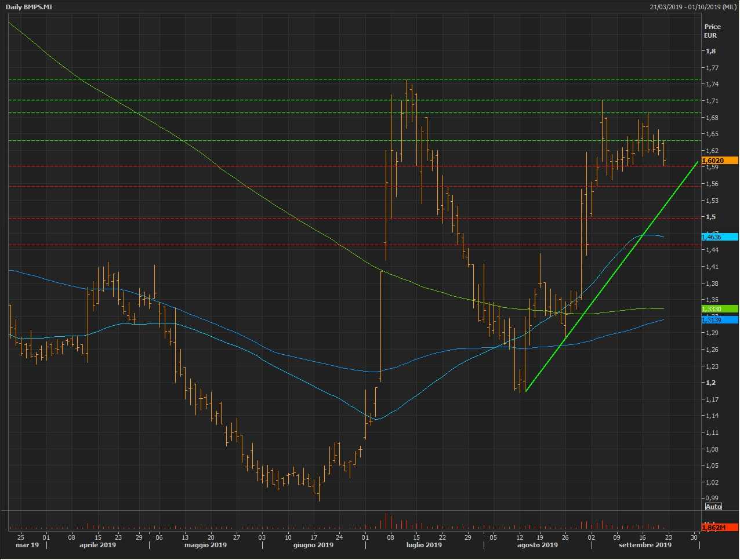The image size is (740, 560).
Task: Click the 1,8 level on price axis
Action: (x=710, y=51)
